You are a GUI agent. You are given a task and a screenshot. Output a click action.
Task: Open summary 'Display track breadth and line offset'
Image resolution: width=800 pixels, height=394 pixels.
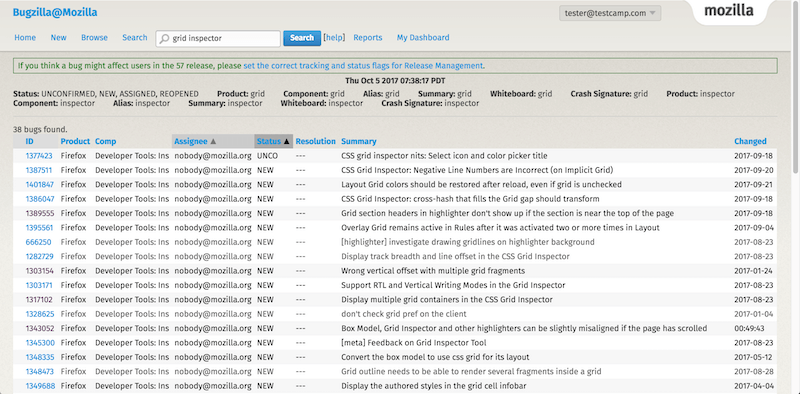455,256
